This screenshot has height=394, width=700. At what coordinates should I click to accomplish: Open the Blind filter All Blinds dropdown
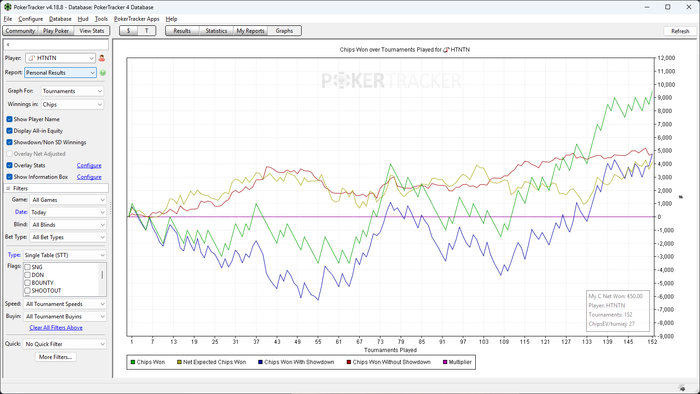coord(68,225)
